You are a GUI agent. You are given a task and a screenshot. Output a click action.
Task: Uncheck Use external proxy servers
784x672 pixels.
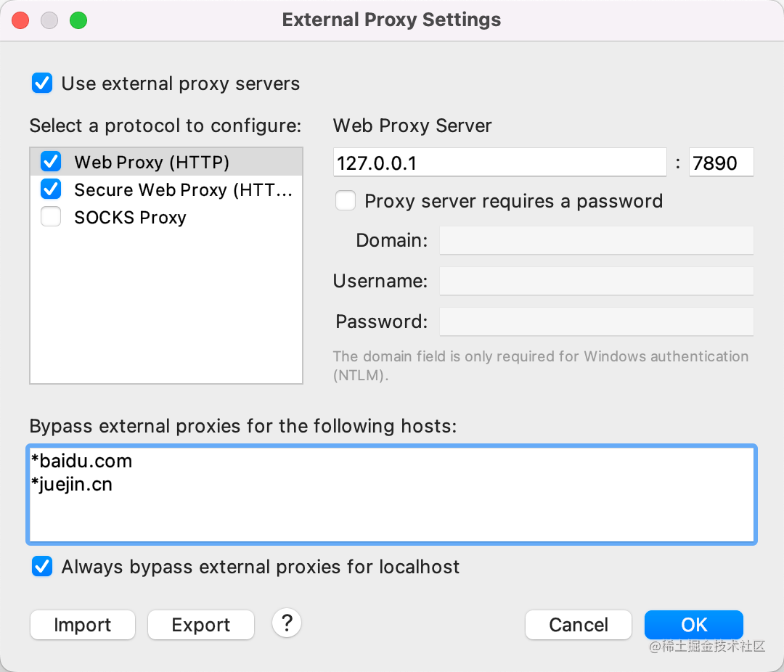[42, 83]
